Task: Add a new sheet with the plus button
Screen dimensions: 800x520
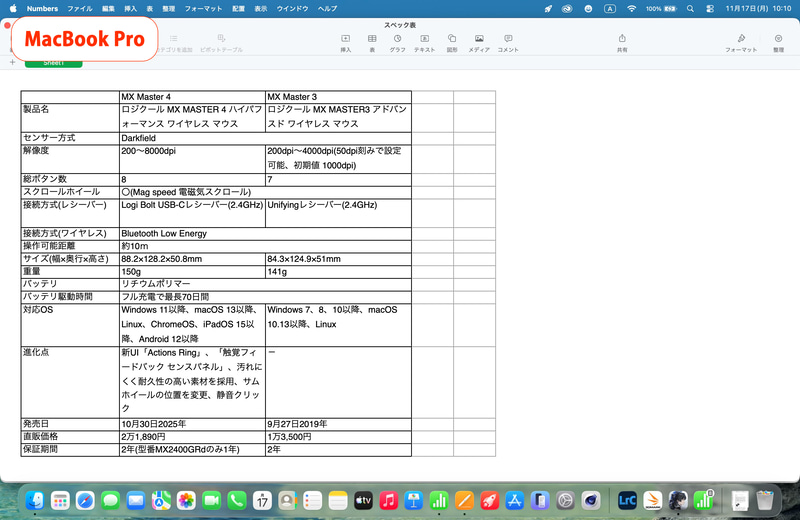Action: pyautogui.click(x=12, y=62)
